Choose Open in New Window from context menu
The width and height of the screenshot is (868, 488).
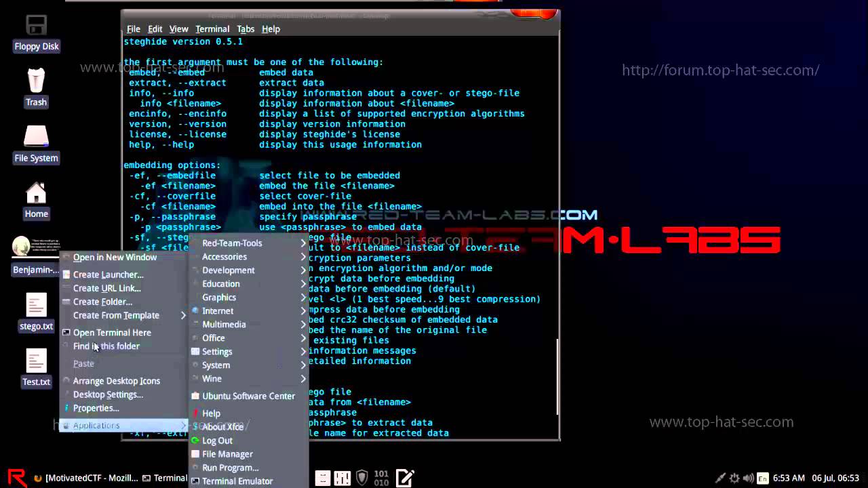[x=123, y=258]
